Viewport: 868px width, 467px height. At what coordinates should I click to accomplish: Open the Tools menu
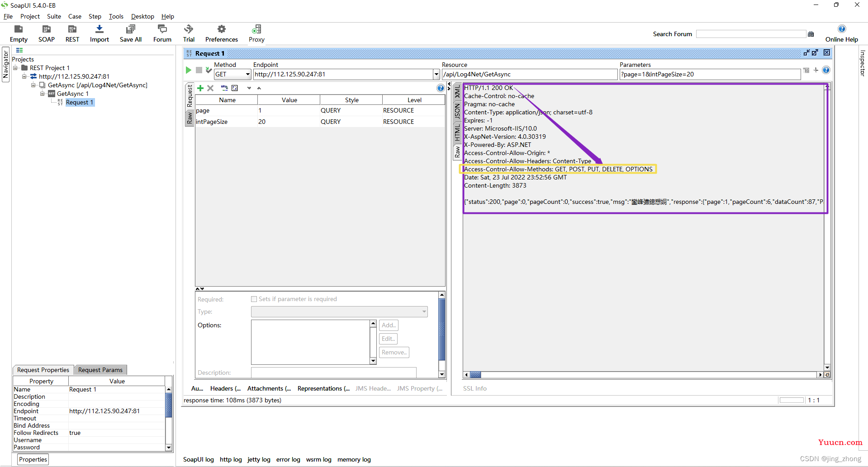116,16
